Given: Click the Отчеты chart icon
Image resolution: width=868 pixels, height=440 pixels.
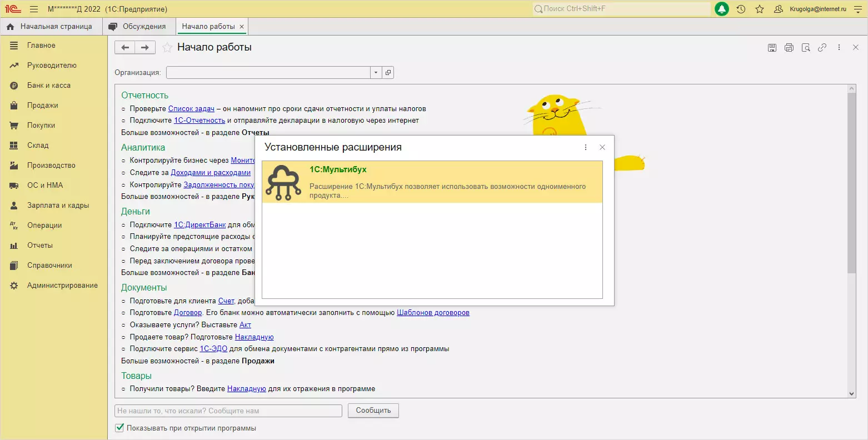Looking at the screenshot, I should [14, 246].
